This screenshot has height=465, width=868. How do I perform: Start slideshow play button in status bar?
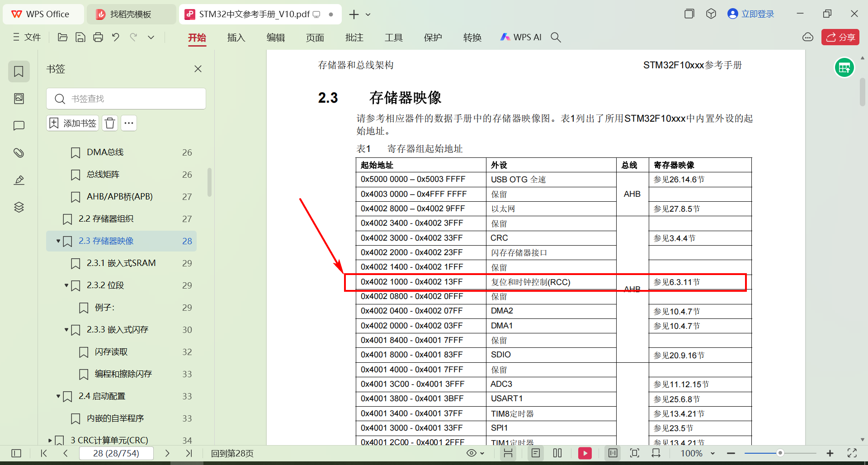(585, 453)
